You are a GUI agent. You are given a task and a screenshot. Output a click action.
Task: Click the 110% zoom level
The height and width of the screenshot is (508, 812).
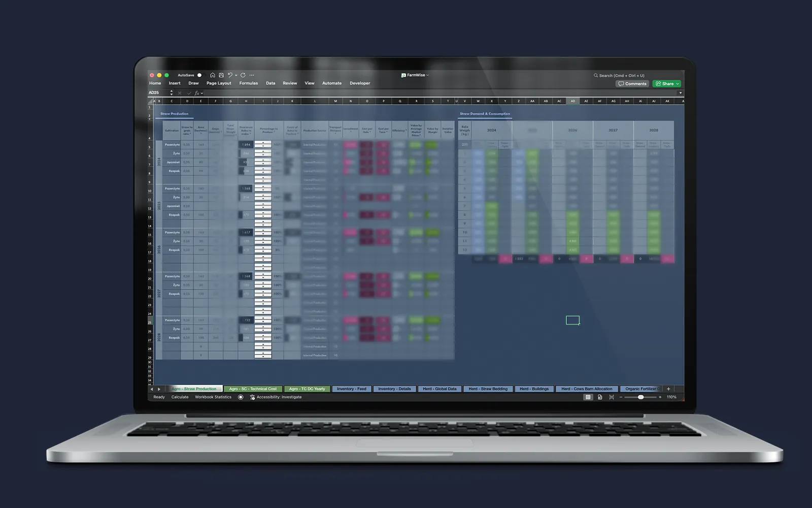(671, 397)
